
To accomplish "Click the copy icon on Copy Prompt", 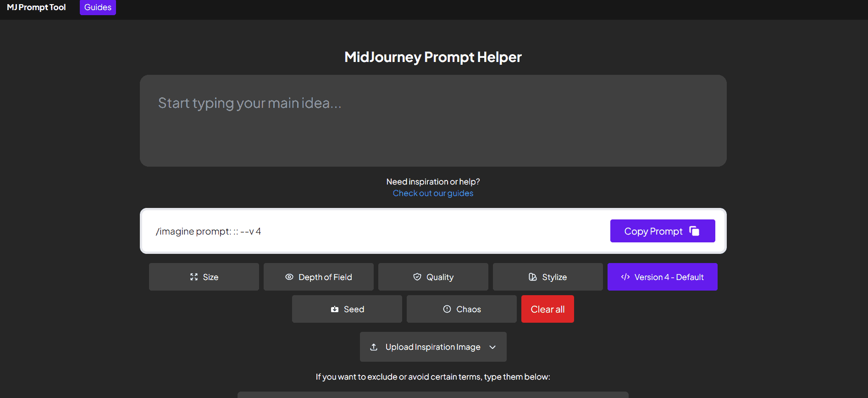I will click(x=694, y=231).
